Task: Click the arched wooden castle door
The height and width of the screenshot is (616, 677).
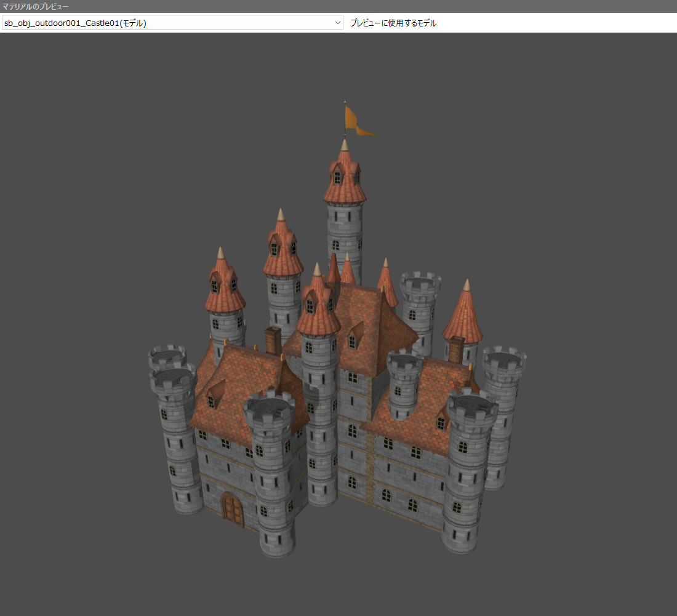Action: coord(233,510)
